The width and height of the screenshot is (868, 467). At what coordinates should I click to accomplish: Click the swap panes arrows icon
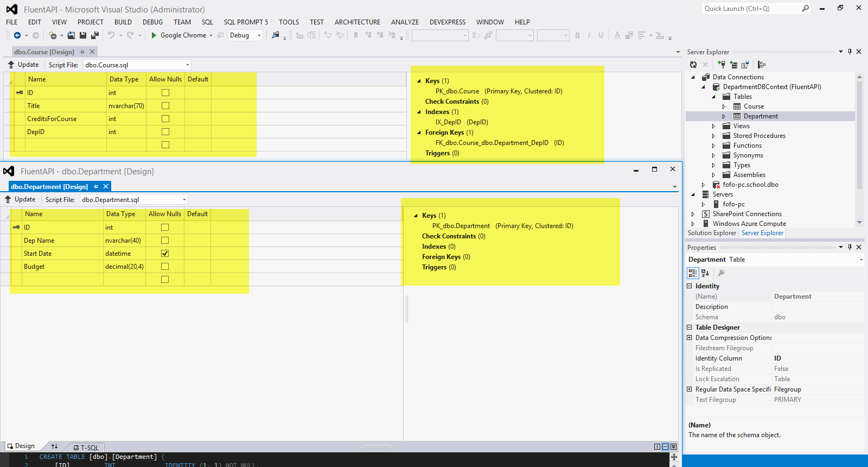54,446
